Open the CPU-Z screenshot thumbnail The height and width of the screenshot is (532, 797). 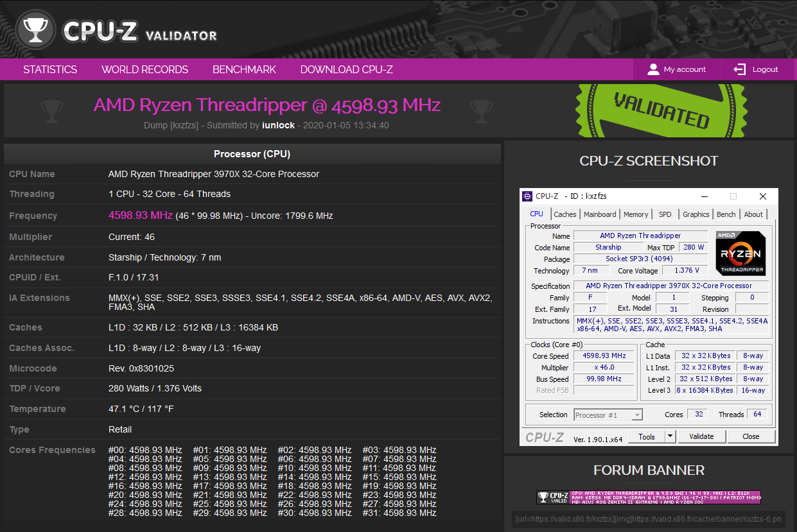(x=649, y=317)
